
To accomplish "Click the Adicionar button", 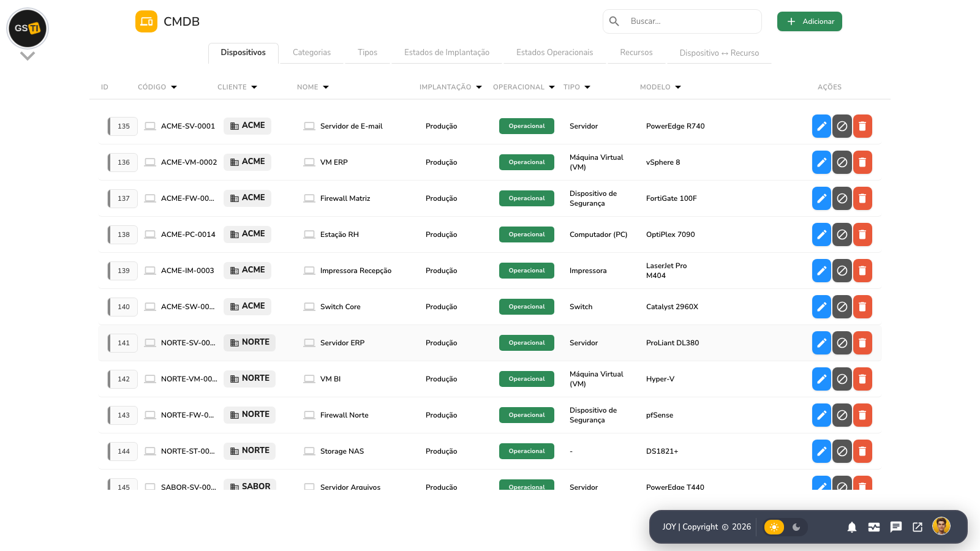I will pyautogui.click(x=810, y=21).
